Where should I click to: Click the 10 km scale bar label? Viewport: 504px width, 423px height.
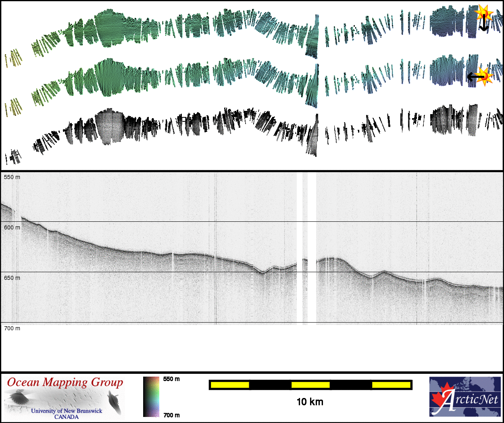tap(310, 402)
